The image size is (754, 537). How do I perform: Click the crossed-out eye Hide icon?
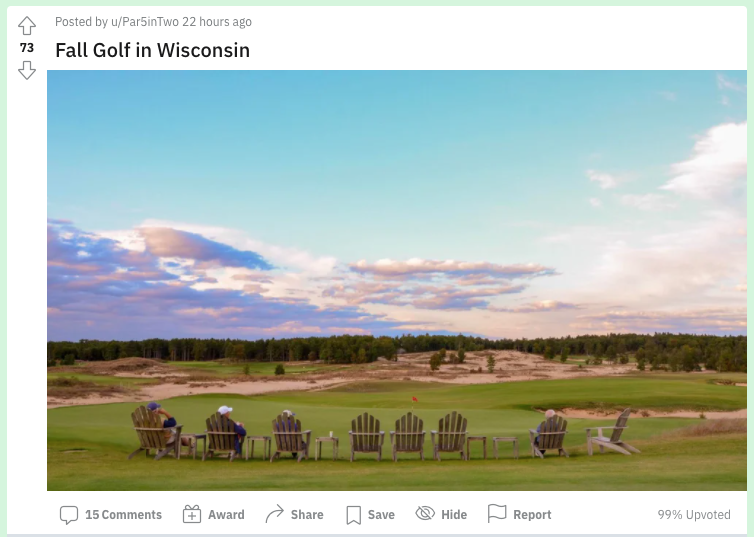pyautogui.click(x=425, y=513)
